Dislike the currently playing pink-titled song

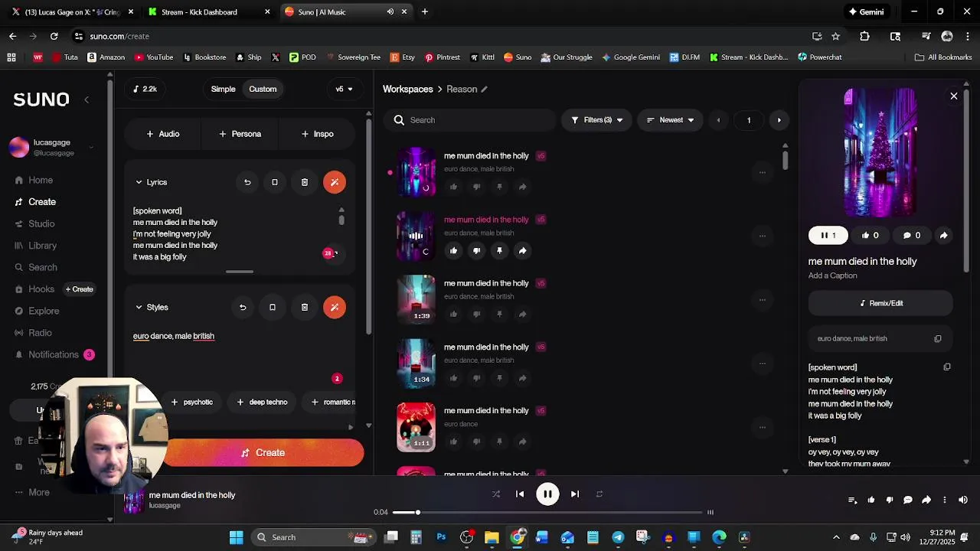pyautogui.click(x=476, y=250)
